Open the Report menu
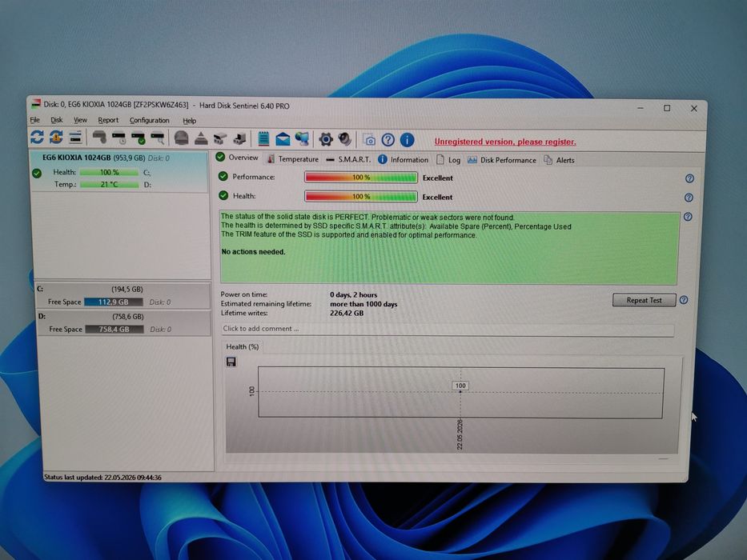The width and height of the screenshot is (747, 560). (x=108, y=120)
